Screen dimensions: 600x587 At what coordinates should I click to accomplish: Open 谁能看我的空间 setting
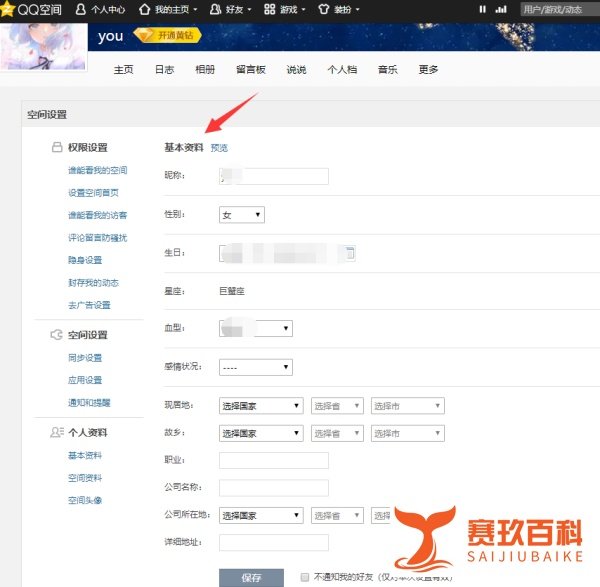coord(98,170)
